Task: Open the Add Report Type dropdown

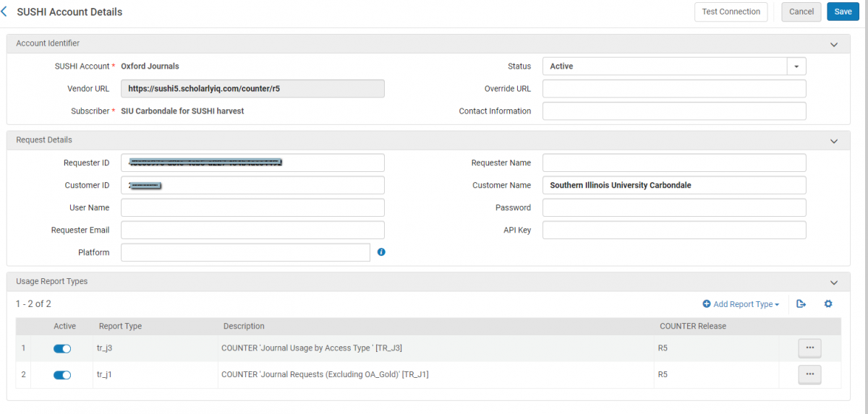Action: pyautogui.click(x=741, y=304)
